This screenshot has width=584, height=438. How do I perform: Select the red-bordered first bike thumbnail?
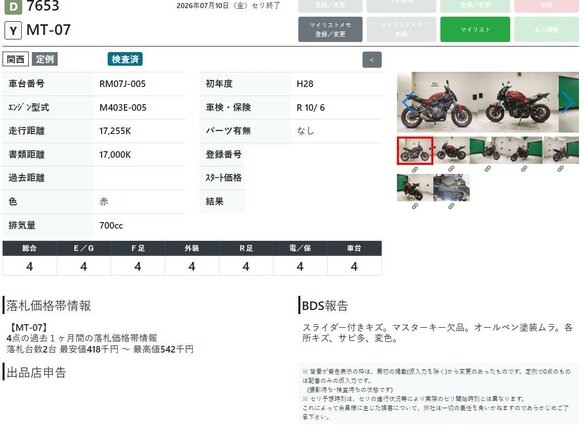coord(415,150)
